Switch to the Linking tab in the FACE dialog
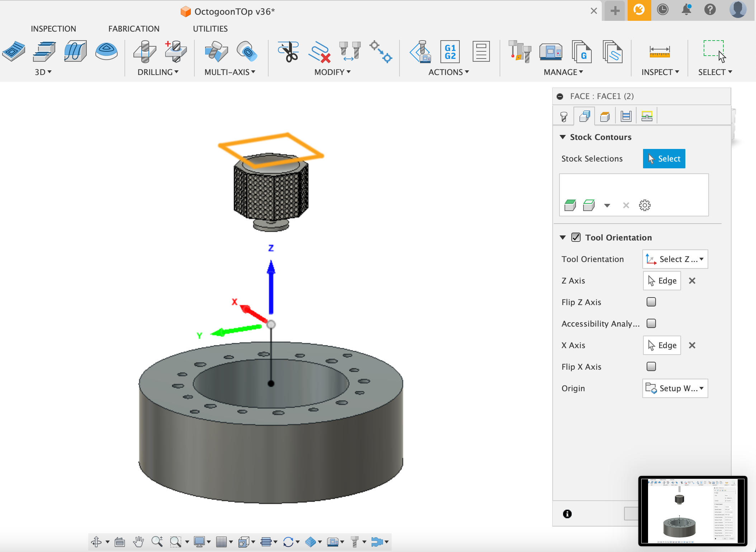Screen dimensions: 756x552 647,116
